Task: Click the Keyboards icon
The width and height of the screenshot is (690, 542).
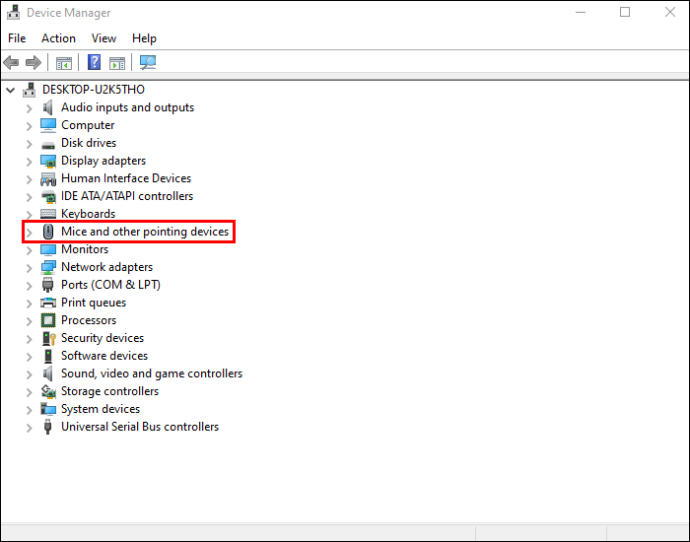Action: pyautogui.click(x=48, y=214)
